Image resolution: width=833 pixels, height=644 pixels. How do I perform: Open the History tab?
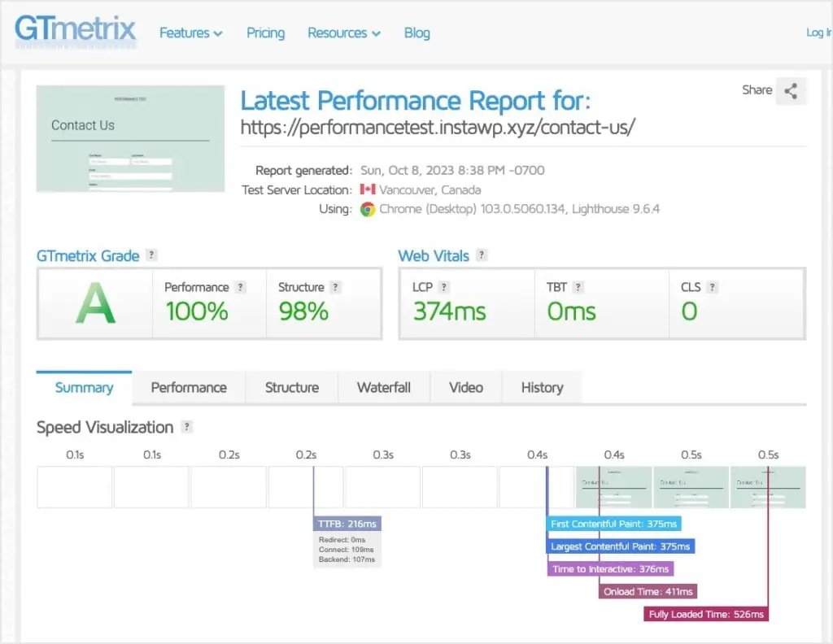coord(542,388)
